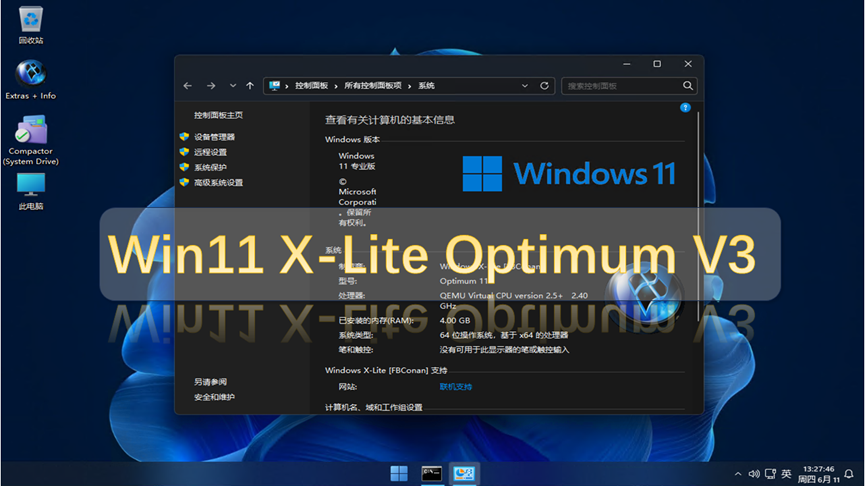Click the computer icon in address bar
This screenshot has width=865, height=486.
274,86
